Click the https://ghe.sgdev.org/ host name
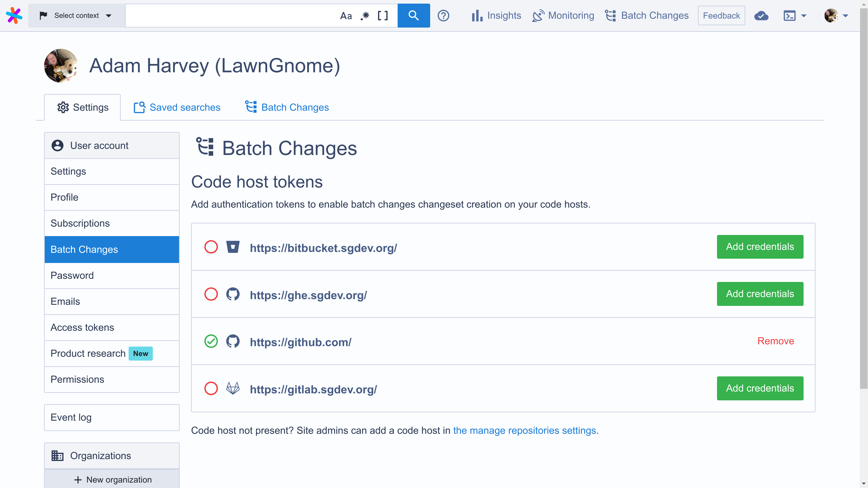Image resolution: width=868 pixels, height=488 pixels. pyautogui.click(x=308, y=295)
